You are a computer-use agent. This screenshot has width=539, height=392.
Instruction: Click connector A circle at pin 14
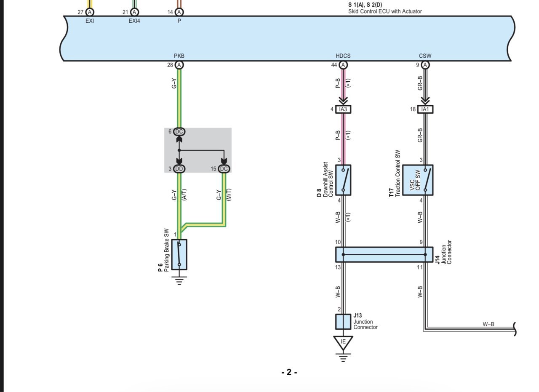[179, 12]
